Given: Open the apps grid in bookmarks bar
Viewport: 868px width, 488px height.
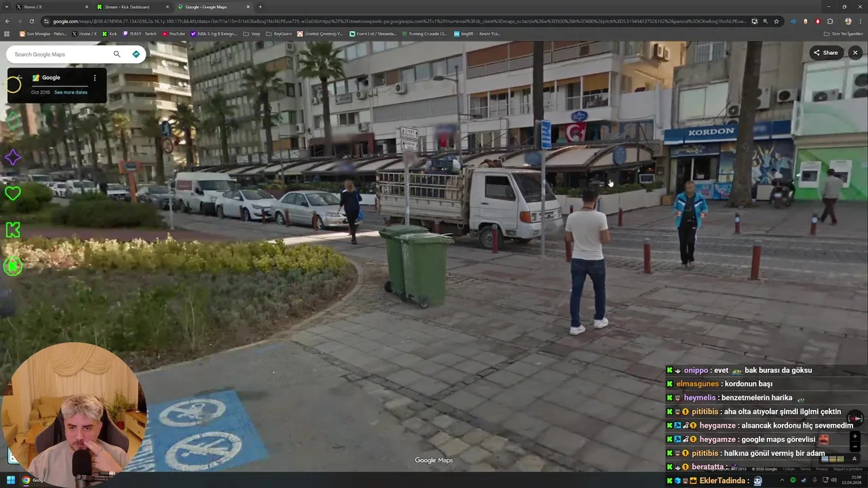Looking at the screenshot, I should point(7,33).
